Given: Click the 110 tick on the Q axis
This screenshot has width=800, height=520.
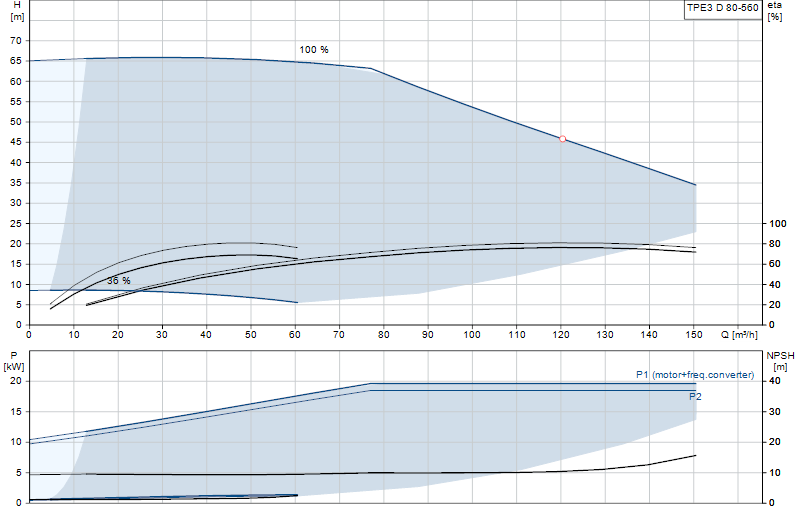Looking at the screenshot, I should click(x=517, y=335).
